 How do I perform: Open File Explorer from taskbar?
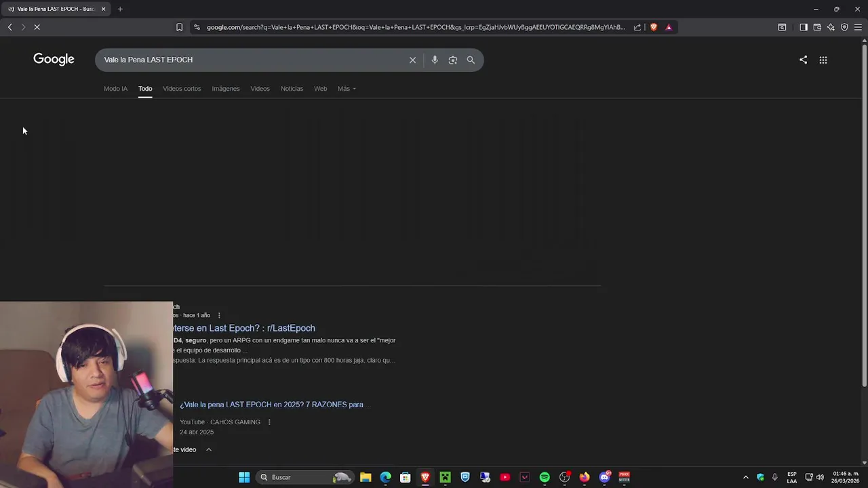[366, 477]
